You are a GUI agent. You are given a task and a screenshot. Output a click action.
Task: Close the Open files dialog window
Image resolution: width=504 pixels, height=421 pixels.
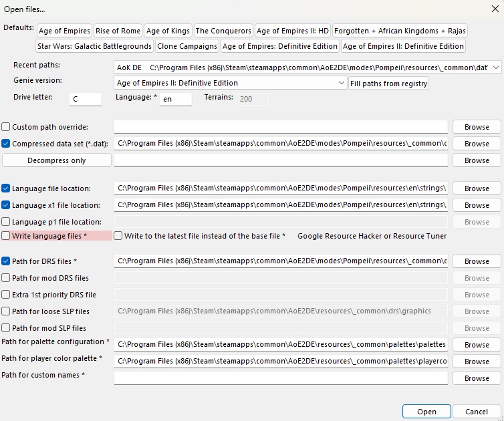[x=495, y=9]
